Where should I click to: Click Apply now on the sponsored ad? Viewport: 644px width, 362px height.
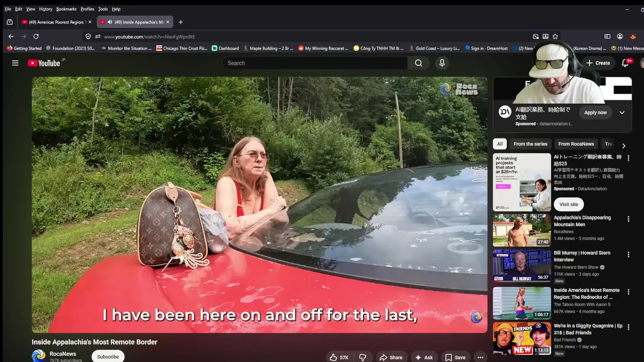(x=595, y=113)
